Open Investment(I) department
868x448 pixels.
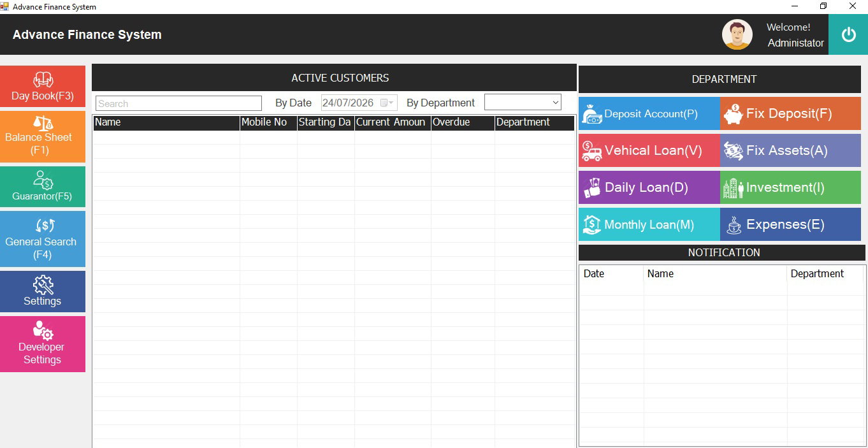(x=790, y=188)
